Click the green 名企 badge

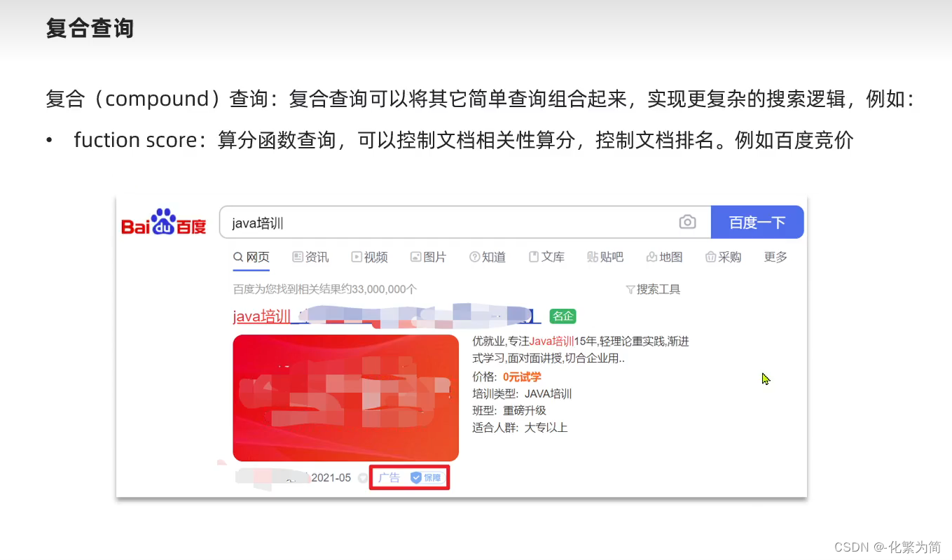click(563, 316)
